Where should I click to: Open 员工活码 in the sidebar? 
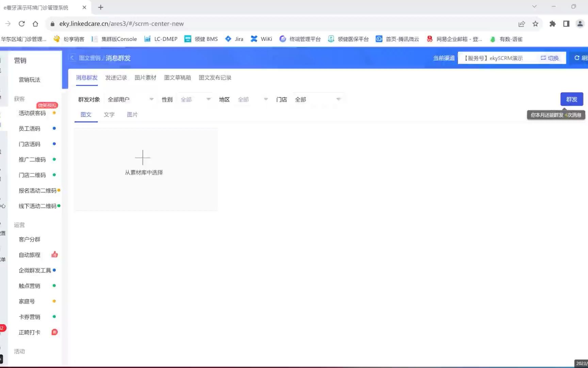coord(30,128)
